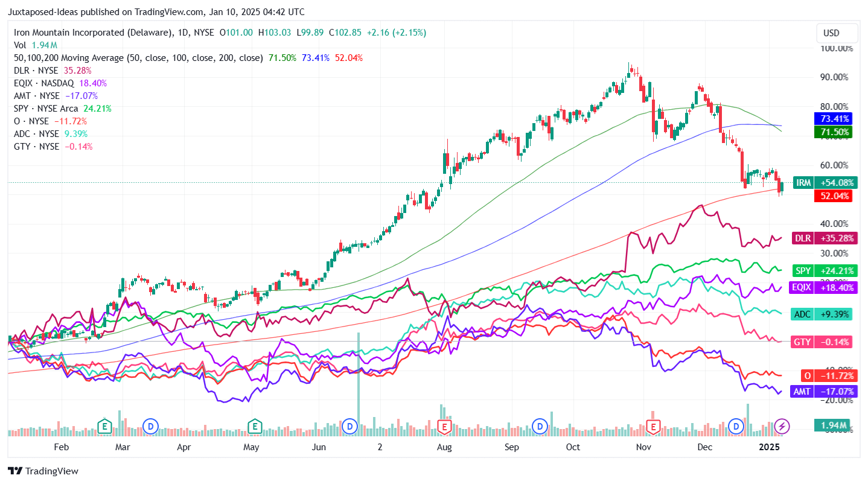
Task: Select the O −11.72% axis label
Action: (x=829, y=375)
